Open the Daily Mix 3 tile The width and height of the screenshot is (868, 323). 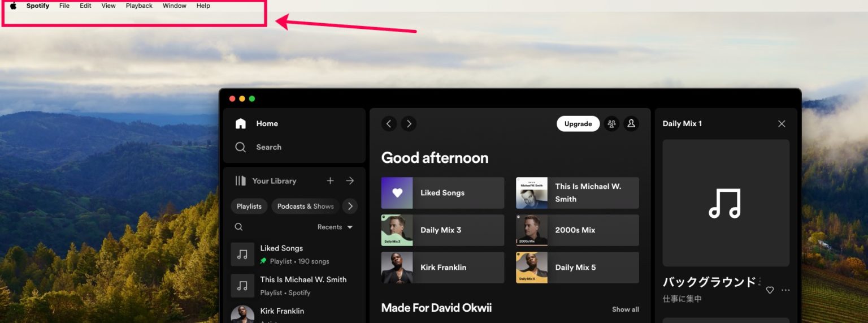click(x=442, y=230)
